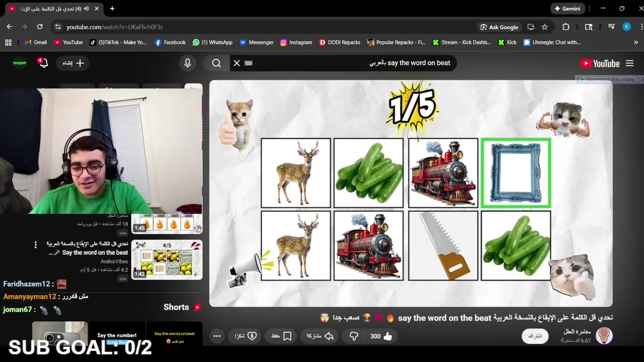Bookmark this page with the star icon
Viewport: 644px width, 362px height.
point(544,27)
